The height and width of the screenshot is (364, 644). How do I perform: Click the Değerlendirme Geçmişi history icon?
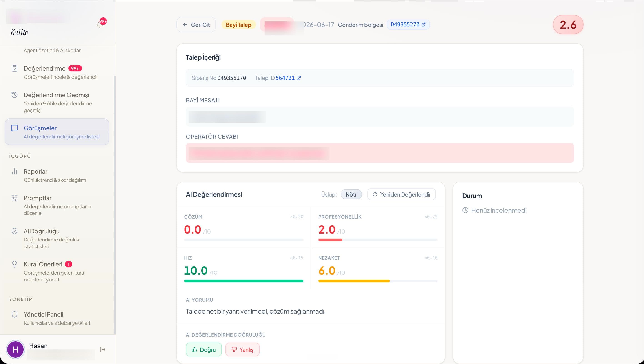(15, 95)
